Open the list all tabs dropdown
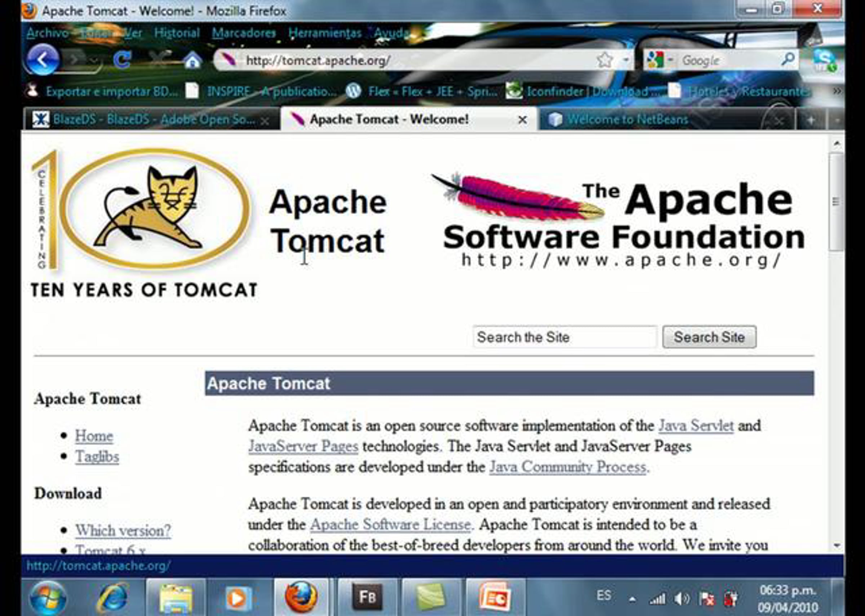 (x=837, y=120)
